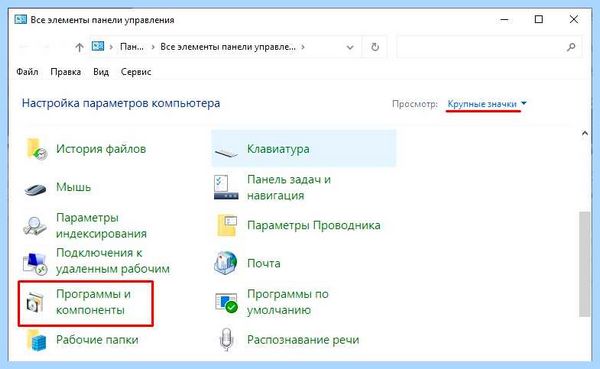600x369 pixels.
Task: Open the Сервис menu
Action: click(x=136, y=72)
